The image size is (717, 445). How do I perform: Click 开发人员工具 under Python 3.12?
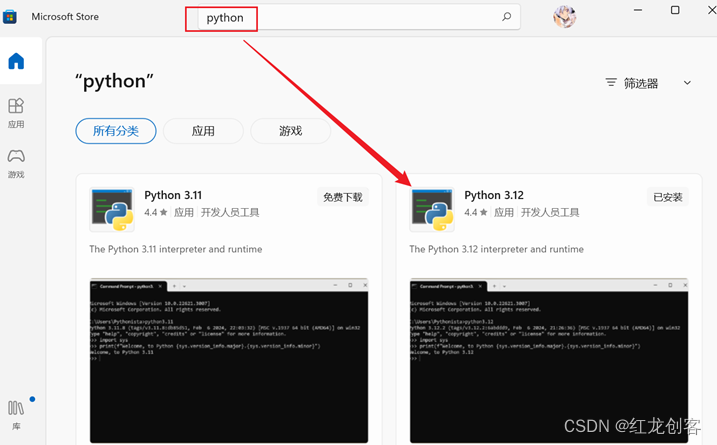click(550, 212)
